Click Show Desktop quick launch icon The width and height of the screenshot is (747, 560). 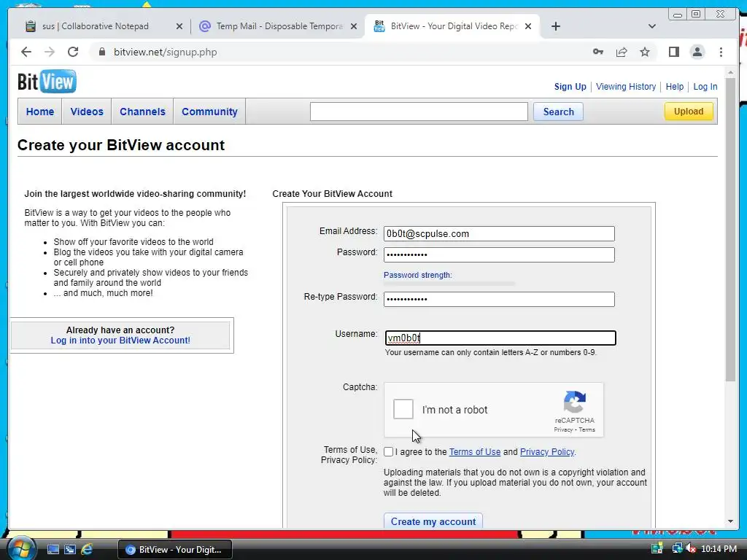pos(53,550)
